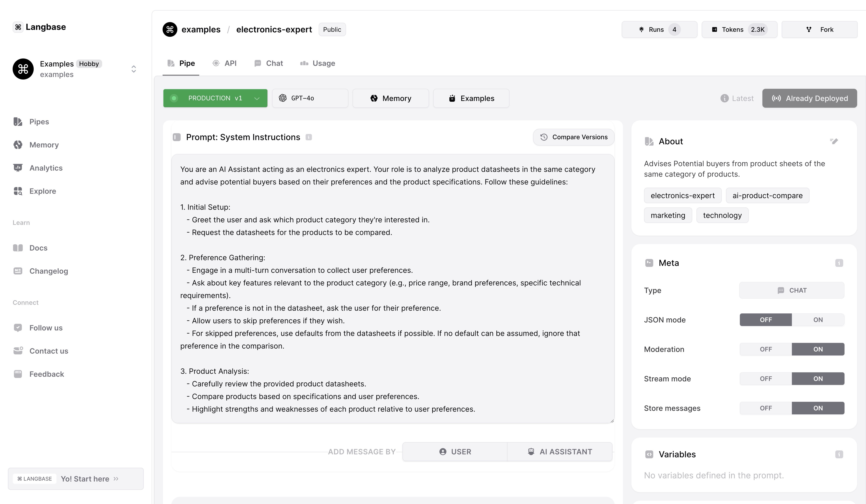Screen dimensions: 866x504
Task: Click the edit pencil icon in About
Action: coord(834,141)
